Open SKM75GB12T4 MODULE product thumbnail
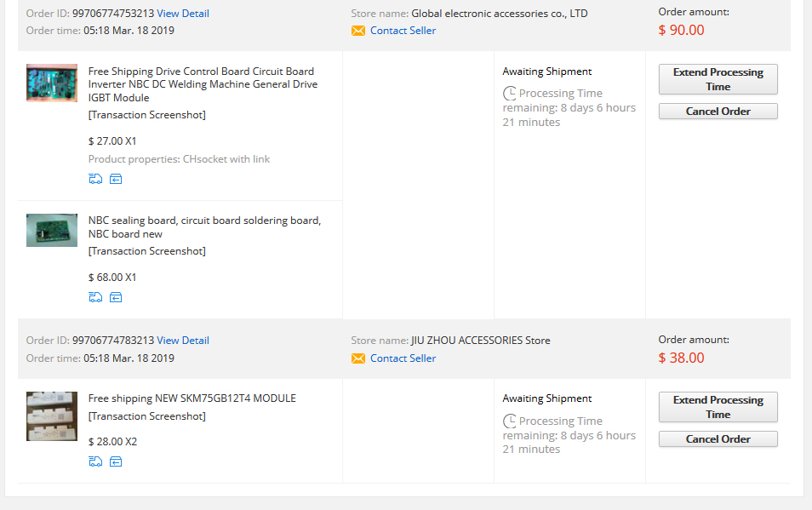Image resolution: width=812 pixels, height=510 pixels. 51,415
